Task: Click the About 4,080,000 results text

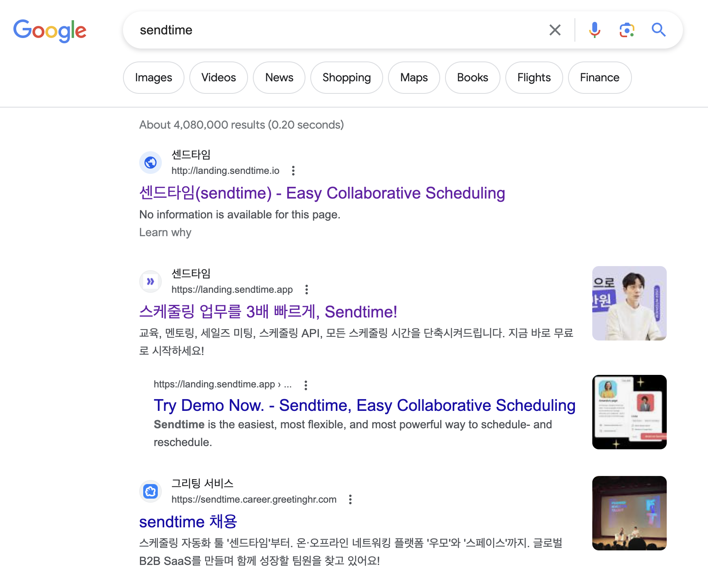Action: pyautogui.click(x=242, y=125)
